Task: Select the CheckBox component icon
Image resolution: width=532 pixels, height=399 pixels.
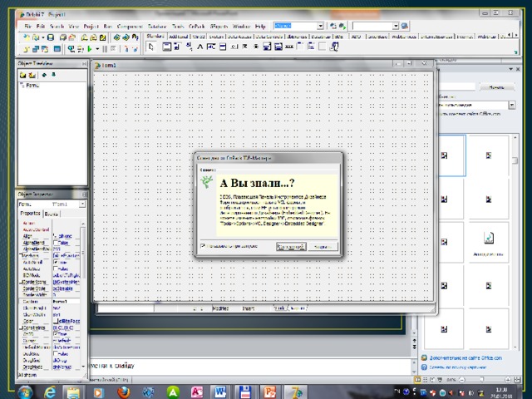Action: (x=245, y=47)
